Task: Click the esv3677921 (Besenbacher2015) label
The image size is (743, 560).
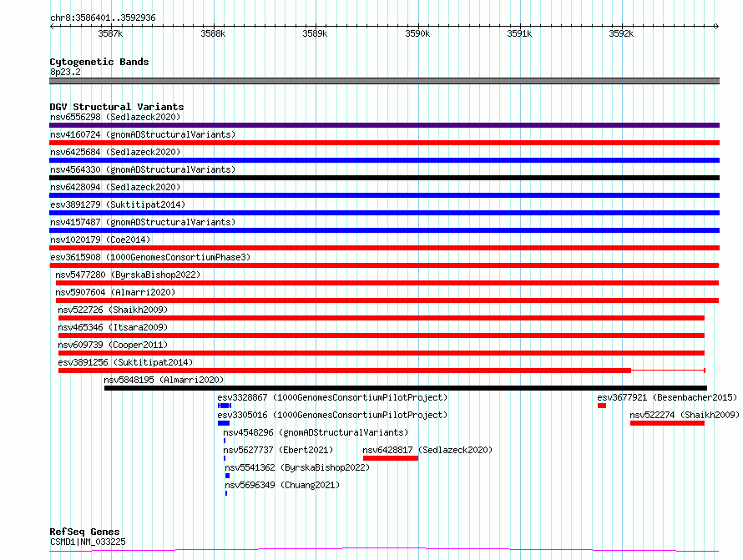Action: tap(667, 397)
